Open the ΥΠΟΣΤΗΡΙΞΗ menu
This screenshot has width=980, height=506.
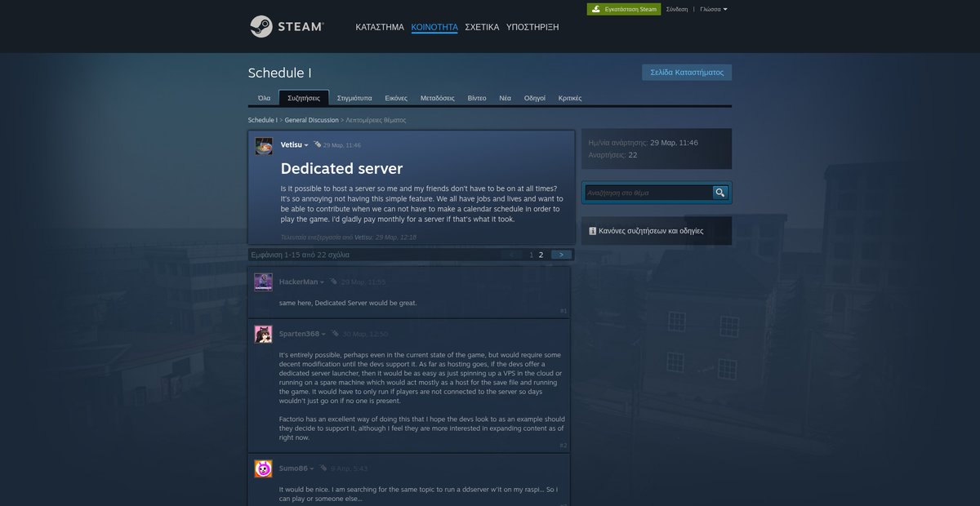pos(532,27)
